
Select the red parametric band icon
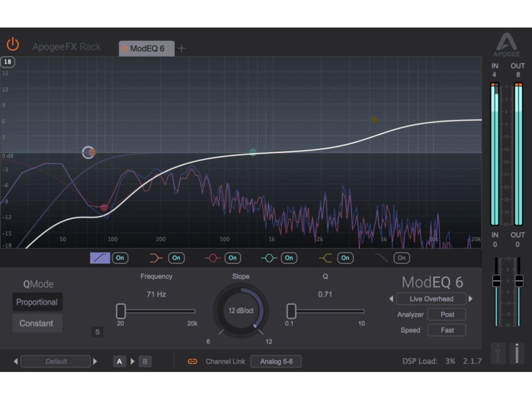pyautogui.click(x=212, y=258)
